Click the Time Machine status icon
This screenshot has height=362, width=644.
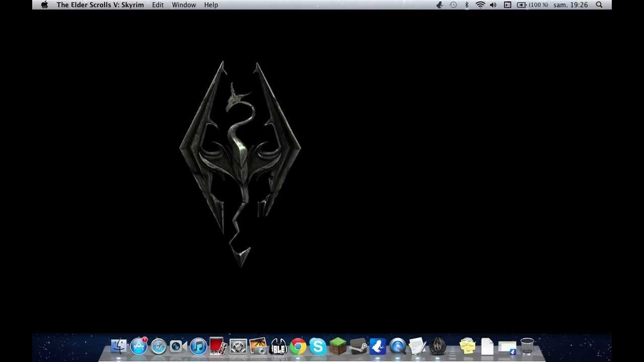click(453, 5)
